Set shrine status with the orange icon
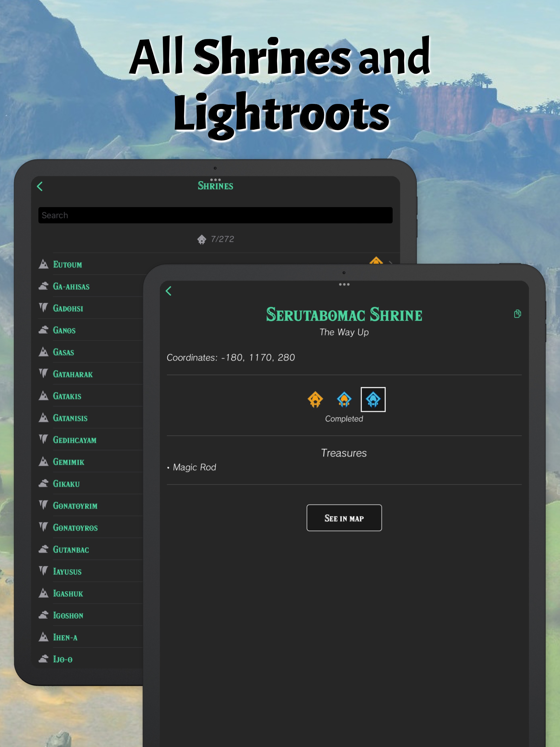The width and height of the screenshot is (560, 747). click(315, 399)
